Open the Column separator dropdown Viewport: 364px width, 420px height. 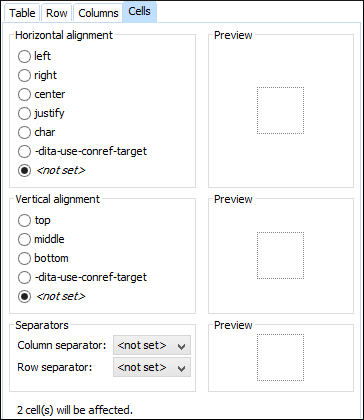point(152,345)
